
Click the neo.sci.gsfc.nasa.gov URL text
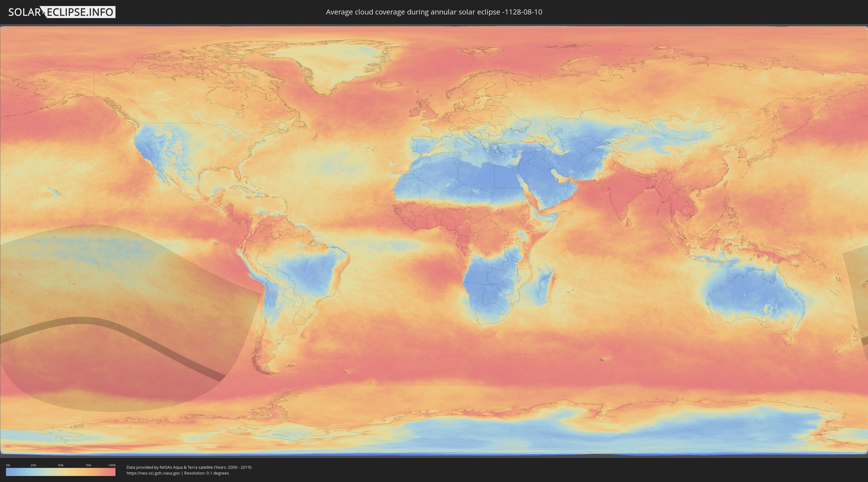tap(153, 473)
